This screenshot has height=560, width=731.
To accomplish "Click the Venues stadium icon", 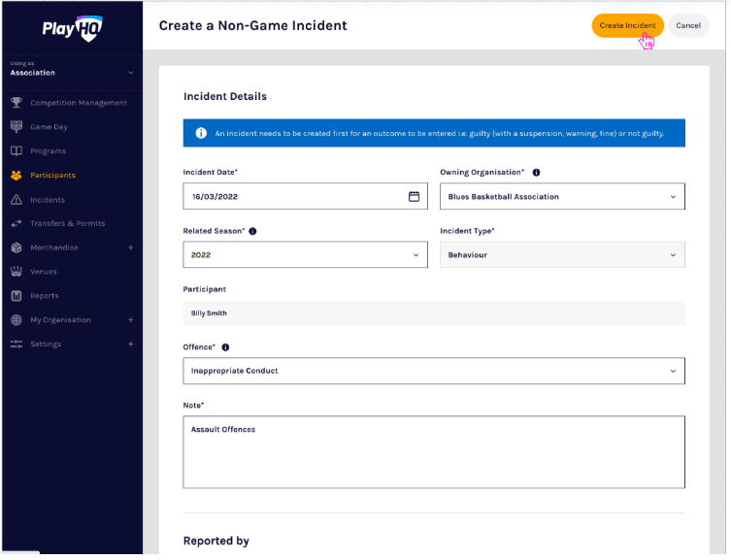I will [17, 272].
